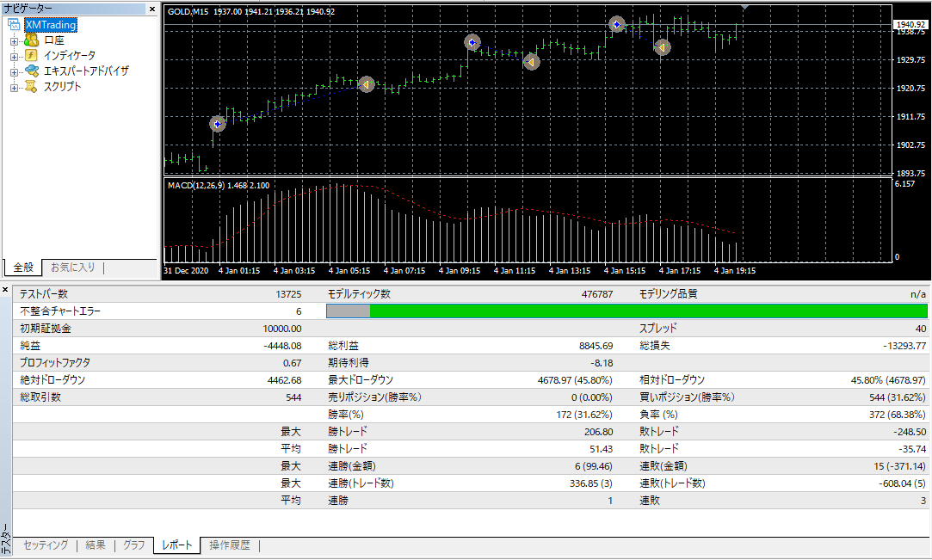The width and height of the screenshot is (932, 560).
Task: Click the largest 勝トレード value 206.80
Action: tap(599, 432)
